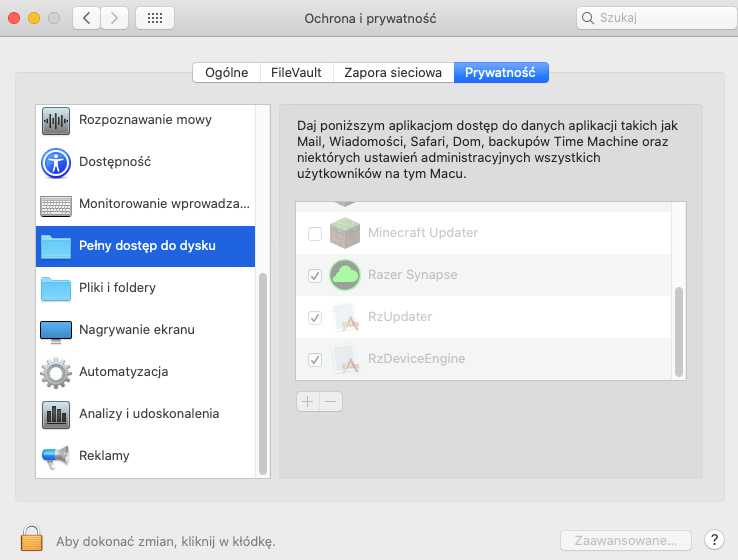Click the RzDeviceEngine name text
Viewport: 738px width, 560px height.
[417, 358]
